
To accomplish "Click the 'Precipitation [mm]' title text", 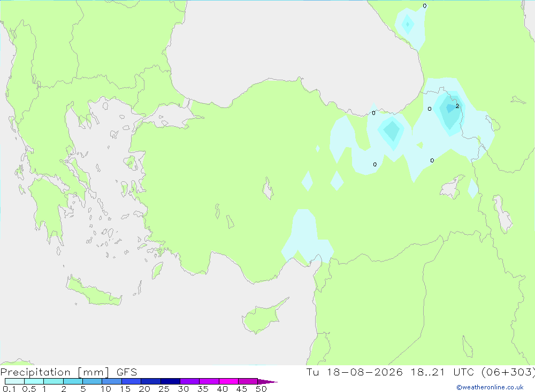I will tap(55, 372).
